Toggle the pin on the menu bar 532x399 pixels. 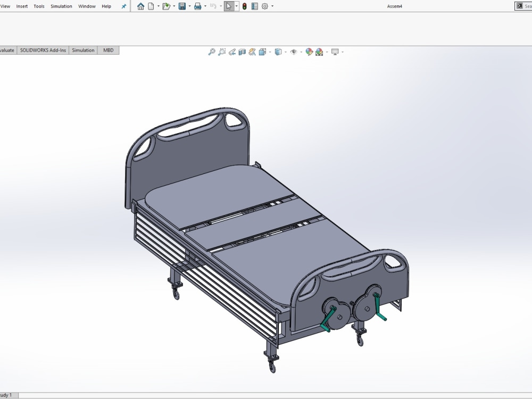[123, 6]
